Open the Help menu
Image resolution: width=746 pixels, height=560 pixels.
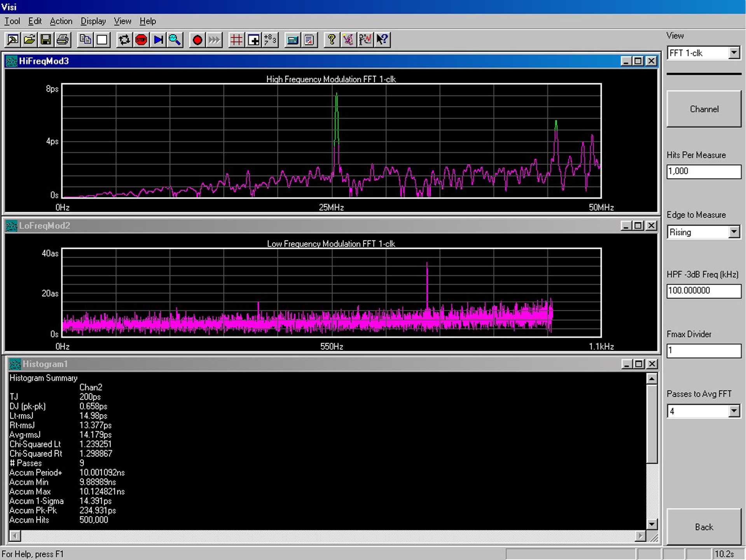[148, 21]
